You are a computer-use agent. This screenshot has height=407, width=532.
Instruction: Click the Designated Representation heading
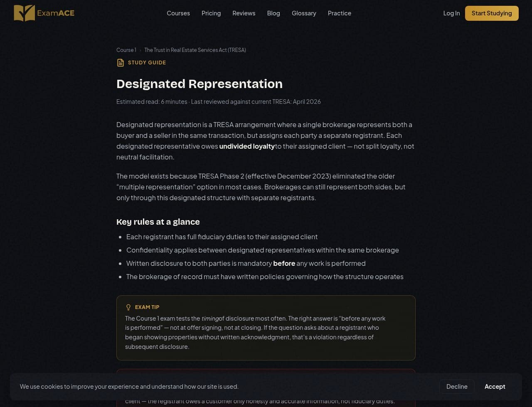(199, 84)
